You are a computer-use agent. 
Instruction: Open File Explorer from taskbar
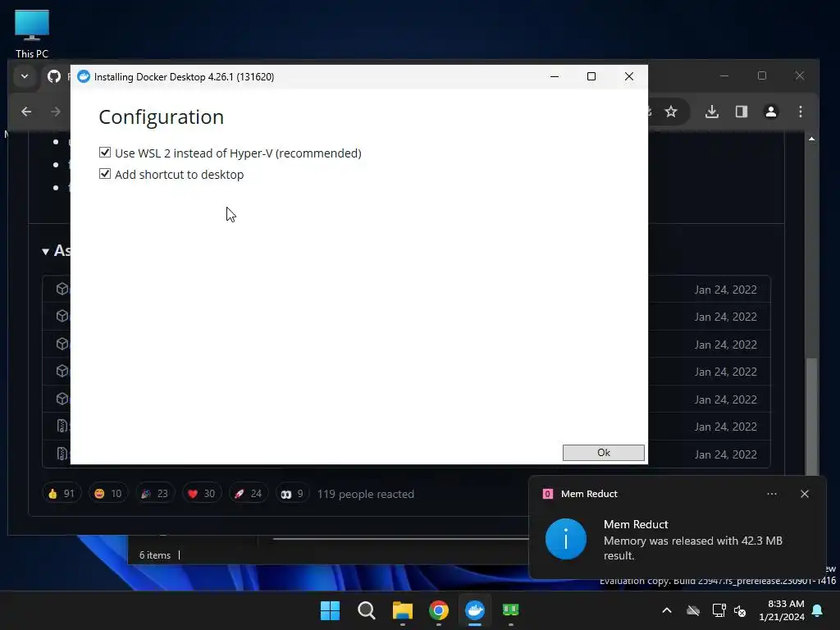point(402,610)
